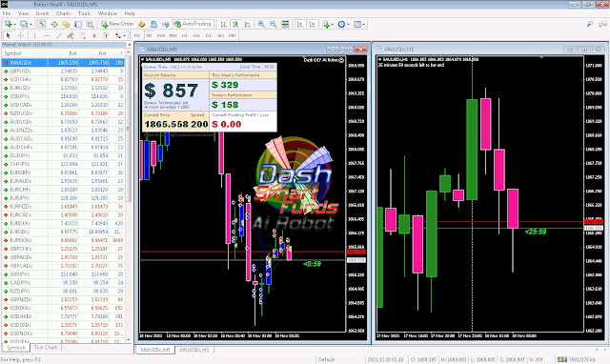Expand the Periods dropdown arrow
Image resolution: width=610 pixels, height=364 pixels.
pyautogui.click(x=348, y=25)
